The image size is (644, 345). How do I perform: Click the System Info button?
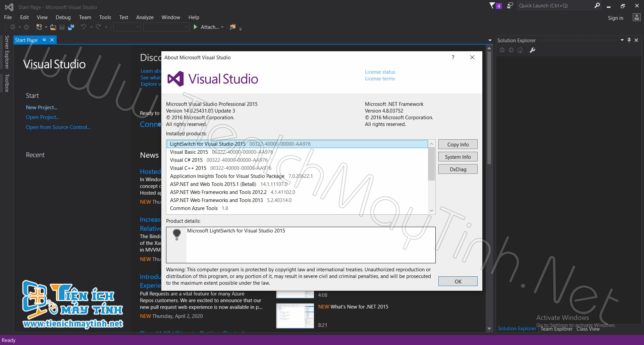click(458, 157)
